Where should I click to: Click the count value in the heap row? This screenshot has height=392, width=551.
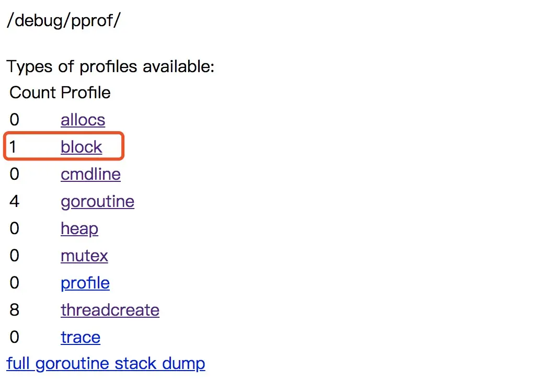(x=14, y=229)
